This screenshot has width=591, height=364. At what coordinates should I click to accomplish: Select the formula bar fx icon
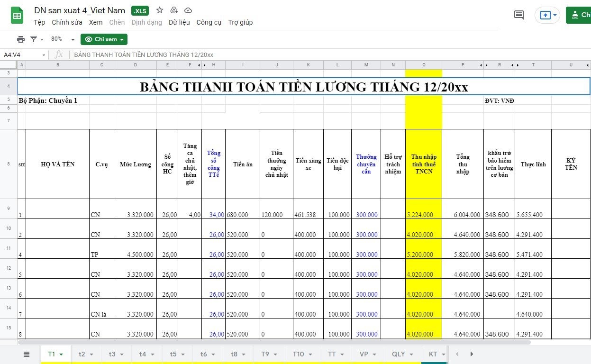pos(58,55)
